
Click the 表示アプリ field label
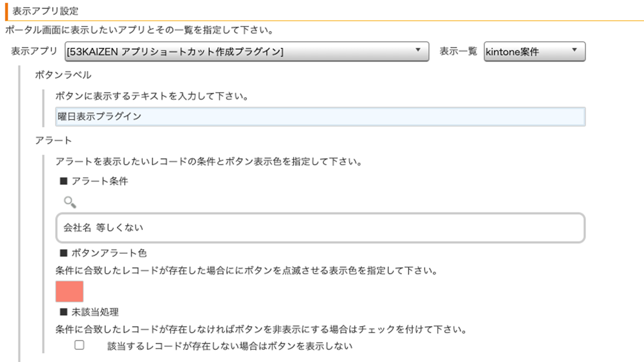pos(35,51)
